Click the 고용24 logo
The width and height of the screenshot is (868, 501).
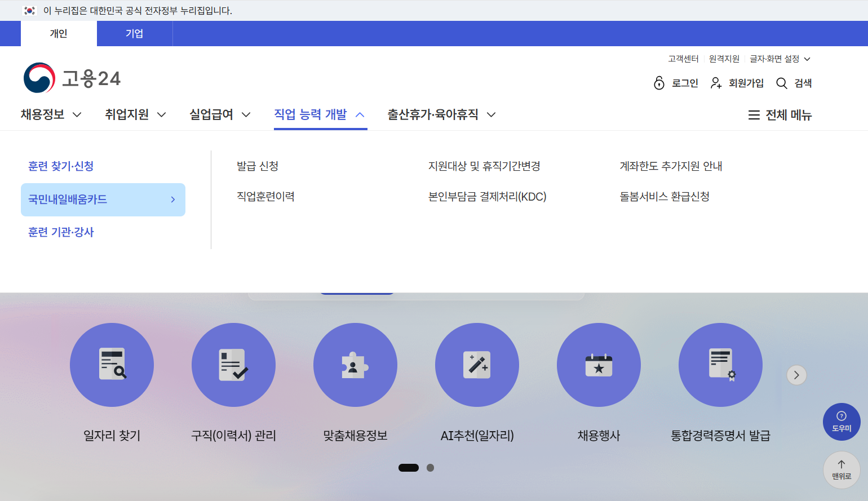(x=72, y=78)
